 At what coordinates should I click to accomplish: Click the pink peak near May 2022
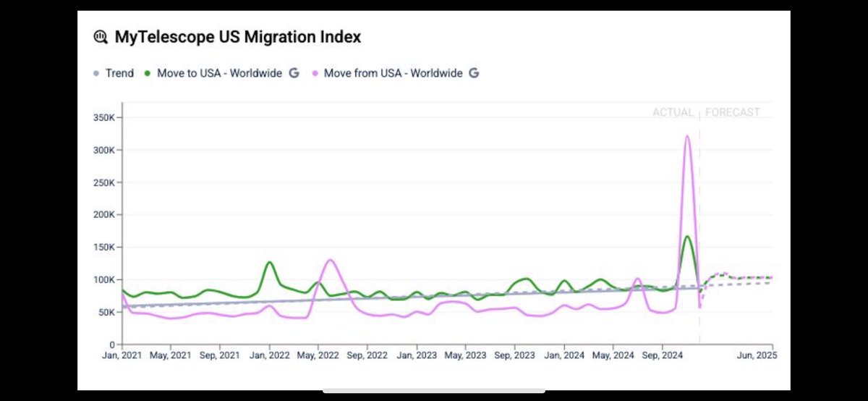(x=330, y=260)
